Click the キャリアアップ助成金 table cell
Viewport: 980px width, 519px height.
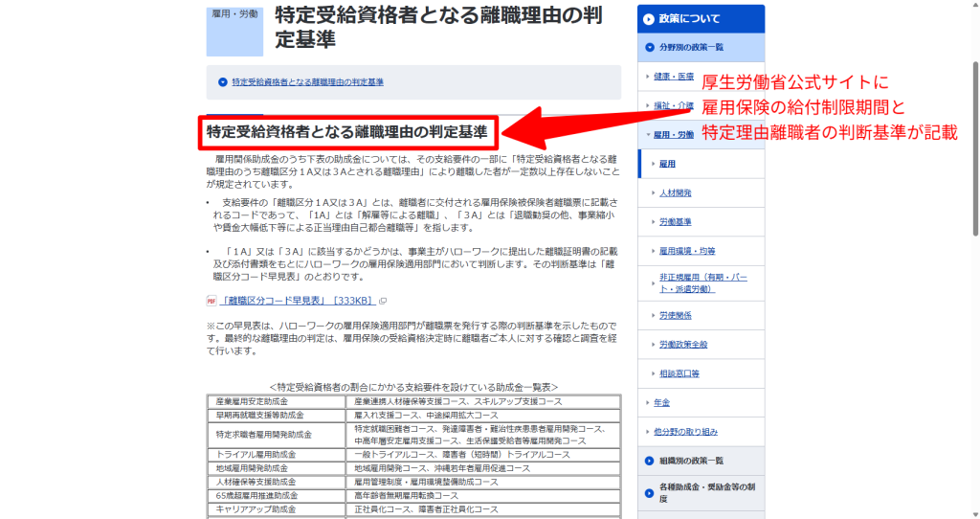[x=277, y=509]
